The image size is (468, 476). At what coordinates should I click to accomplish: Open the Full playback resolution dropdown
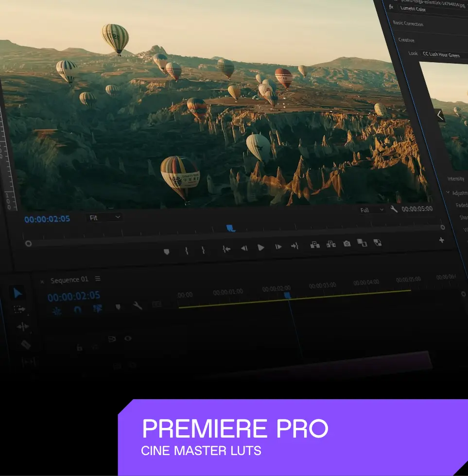(372, 210)
